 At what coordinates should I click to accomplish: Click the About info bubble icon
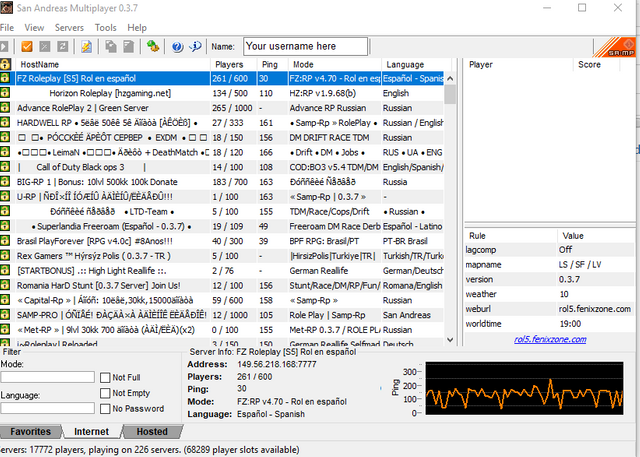[195, 47]
